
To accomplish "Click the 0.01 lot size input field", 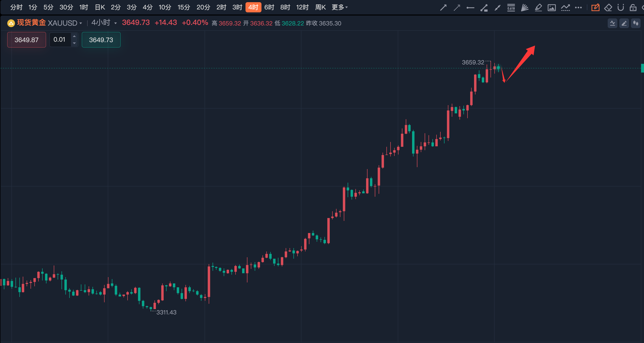I will pyautogui.click(x=60, y=40).
